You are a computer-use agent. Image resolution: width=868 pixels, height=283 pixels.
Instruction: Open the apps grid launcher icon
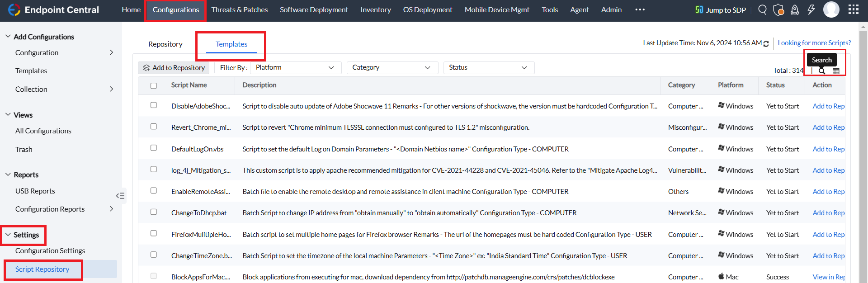[853, 9]
